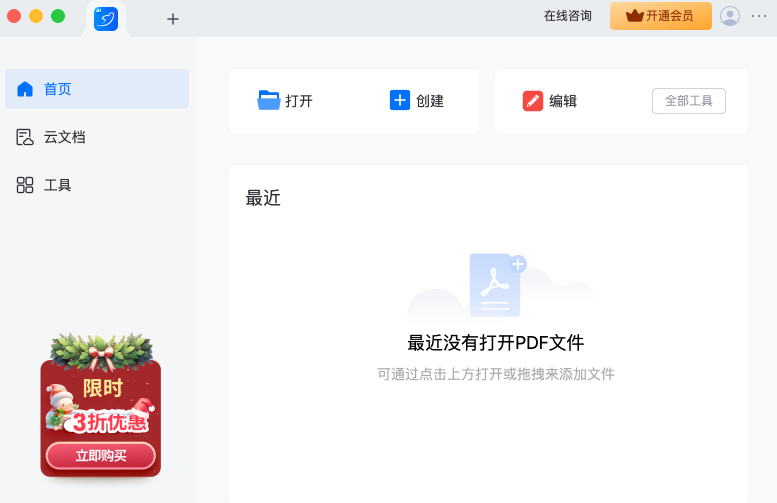Open 在线咨询 online consultation
The width and height of the screenshot is (777, 503).
point(568,16)
